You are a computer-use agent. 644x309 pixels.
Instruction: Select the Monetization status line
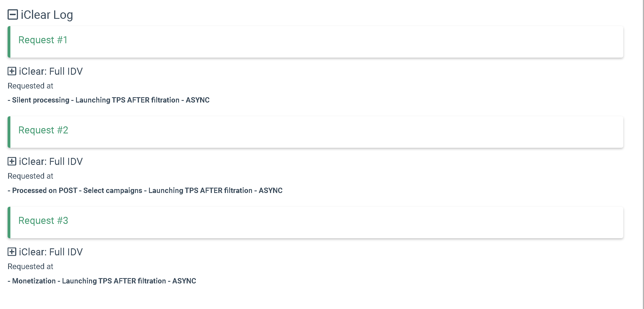click(102, 281)
